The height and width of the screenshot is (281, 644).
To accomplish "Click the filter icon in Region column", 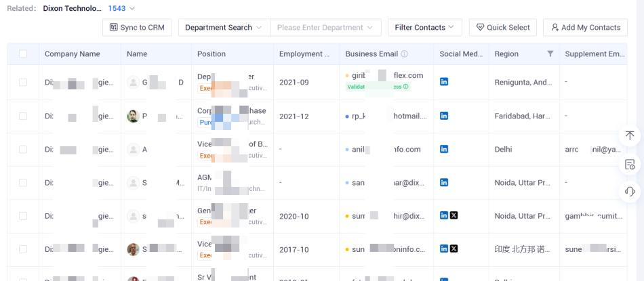I will click(x=550, y=53).
